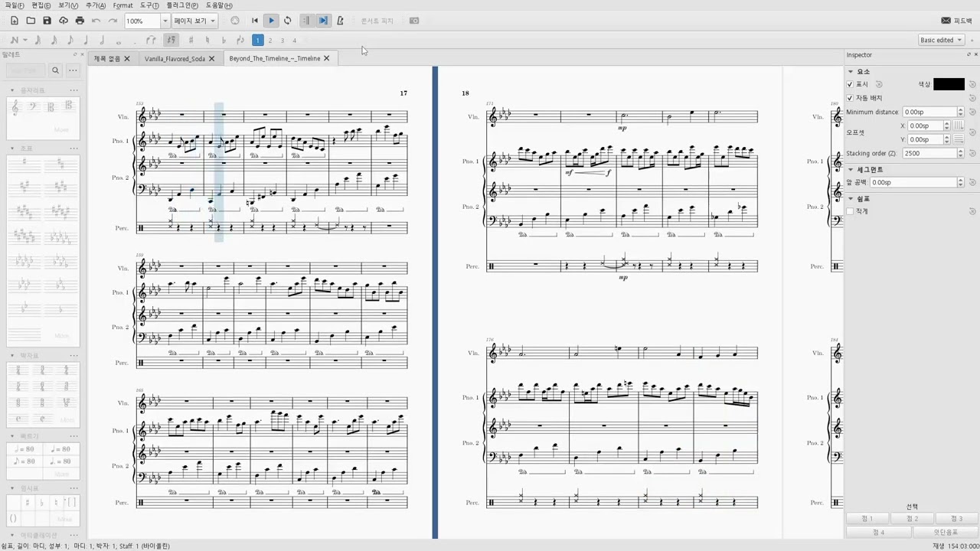Toggle the 표시 (visible) checkbox
The width and height of the screenshot is (980, 551).
pos(850,84)
